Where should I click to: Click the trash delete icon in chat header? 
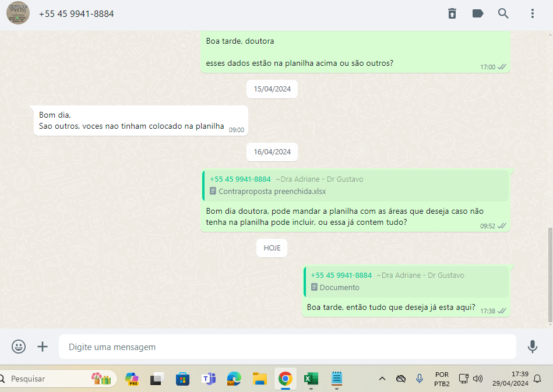452,13
